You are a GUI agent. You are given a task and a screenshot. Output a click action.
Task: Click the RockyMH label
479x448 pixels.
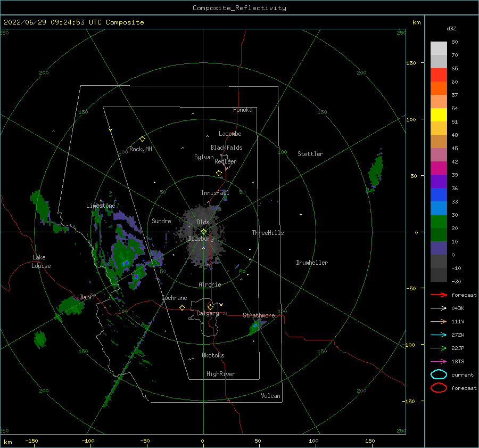[x=141, y=149]
